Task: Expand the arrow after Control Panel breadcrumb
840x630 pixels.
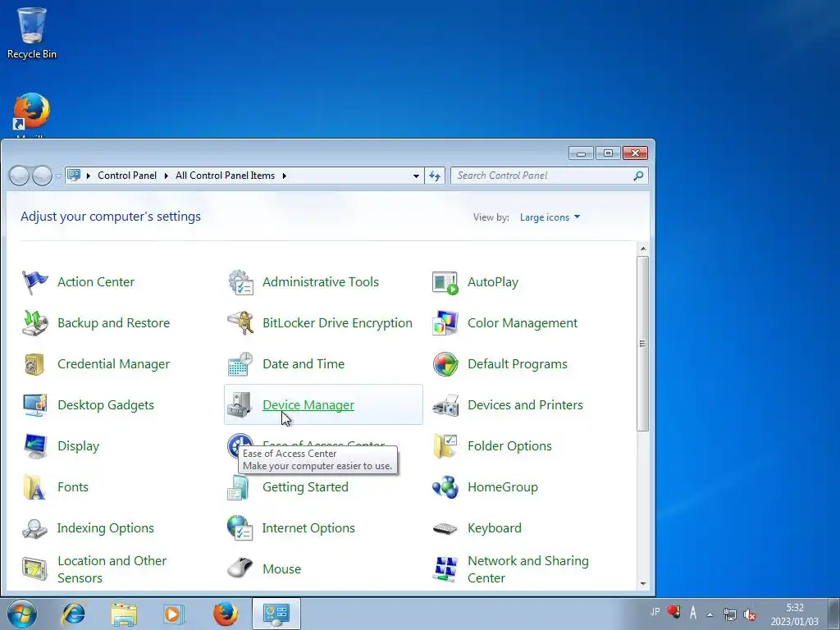Action: [x=166, y=176]
